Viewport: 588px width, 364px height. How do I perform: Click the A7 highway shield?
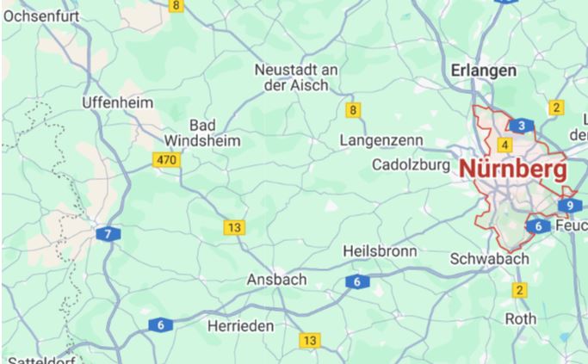108,234
